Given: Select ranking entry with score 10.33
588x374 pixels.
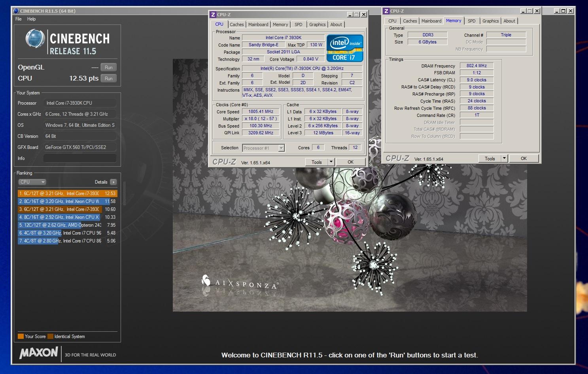Looking at the screenshot, I should 67,217.
